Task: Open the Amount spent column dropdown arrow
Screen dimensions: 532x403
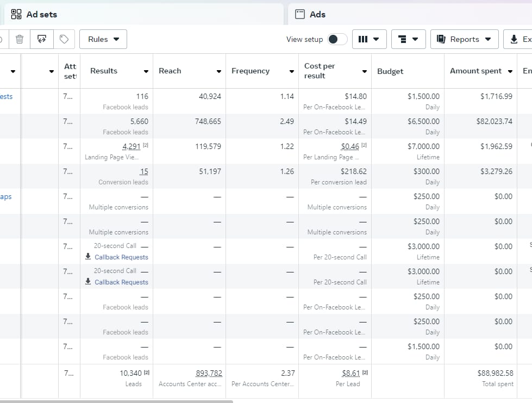Action: 510,71
